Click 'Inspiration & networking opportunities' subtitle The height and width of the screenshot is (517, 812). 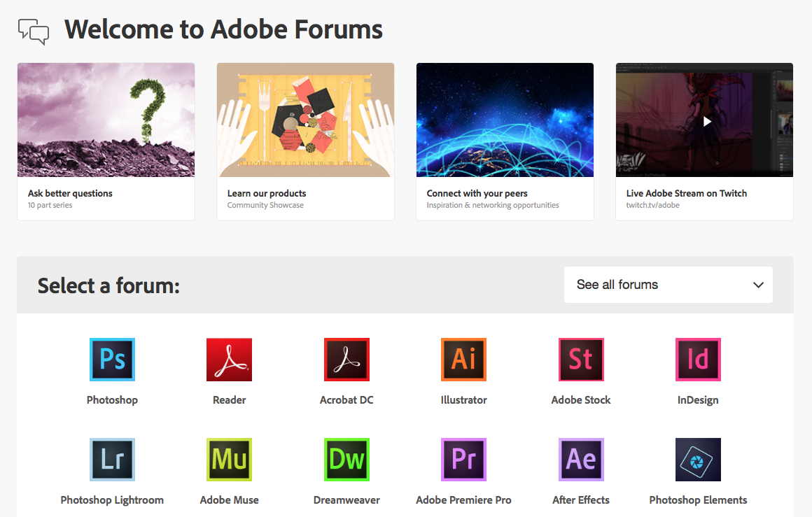pyautogui.click(x=493, y=205)
